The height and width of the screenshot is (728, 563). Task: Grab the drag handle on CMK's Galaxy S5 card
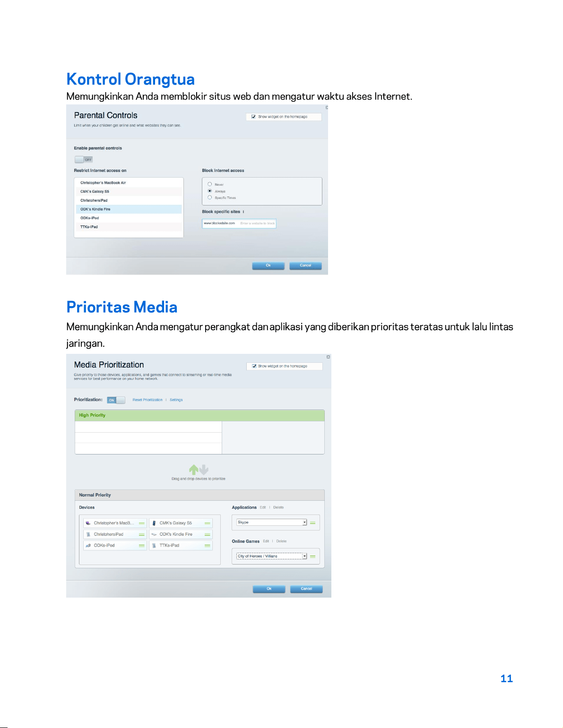tap(208, 523)
